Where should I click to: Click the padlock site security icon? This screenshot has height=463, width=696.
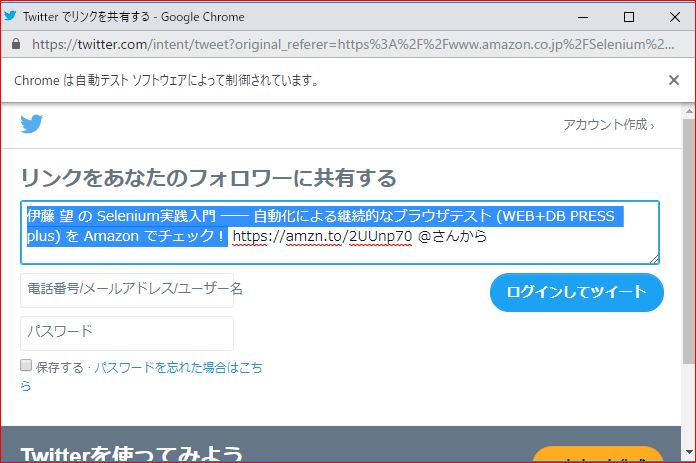tap(16, 44)
